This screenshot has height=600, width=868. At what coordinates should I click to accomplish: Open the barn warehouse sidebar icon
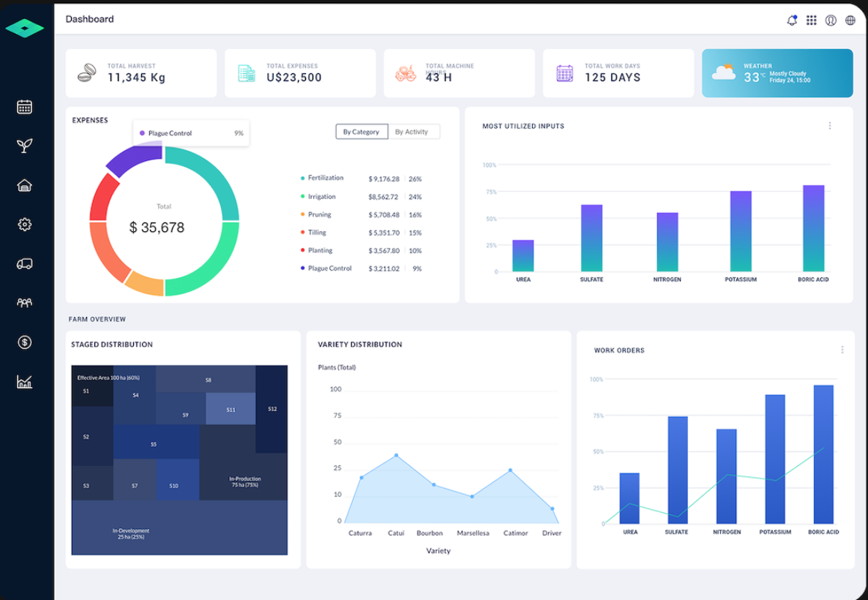coord(24,185)
